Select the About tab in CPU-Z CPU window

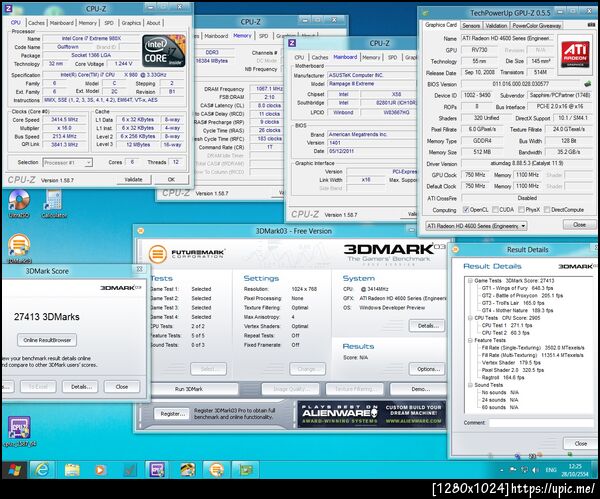tap(153, 23)
